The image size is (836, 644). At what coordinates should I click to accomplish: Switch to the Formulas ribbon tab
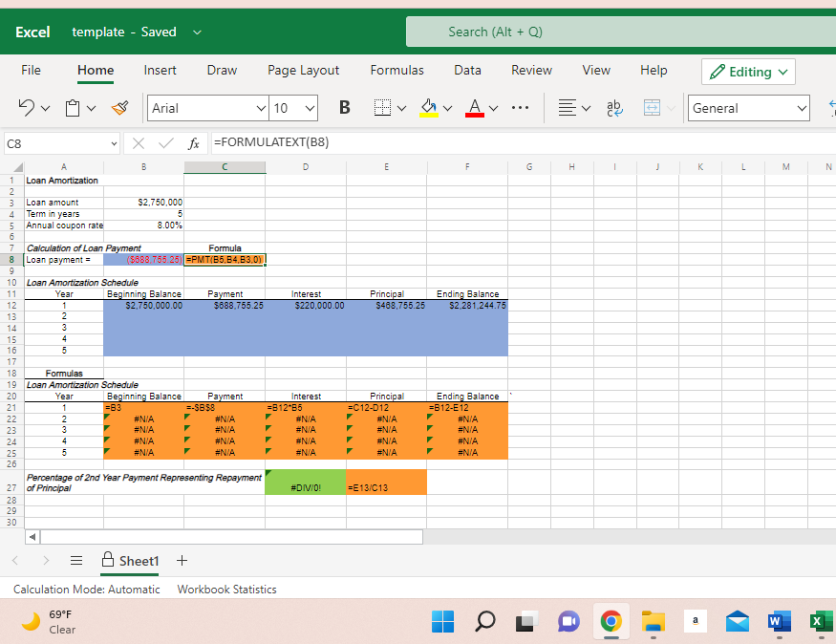point(397,69)
